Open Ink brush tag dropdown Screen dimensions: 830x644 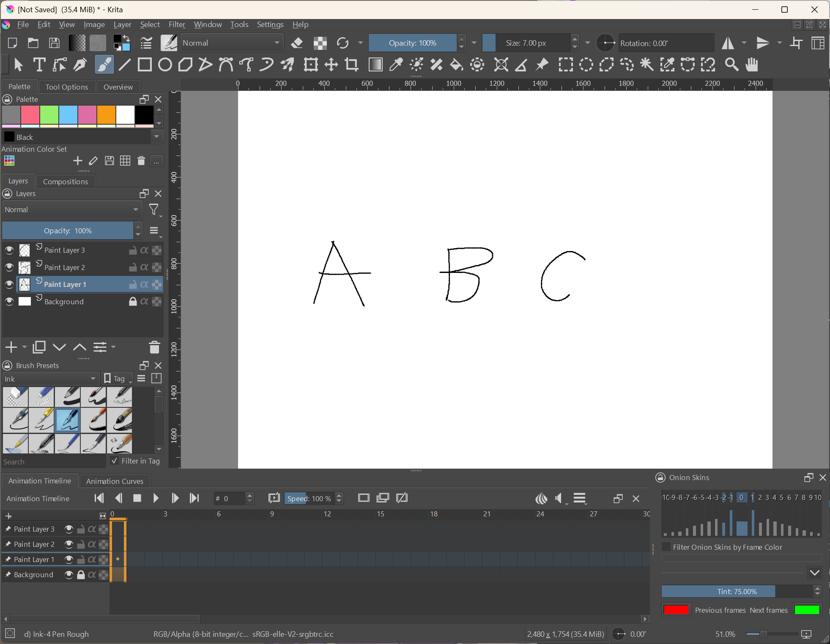coord(51,379)
